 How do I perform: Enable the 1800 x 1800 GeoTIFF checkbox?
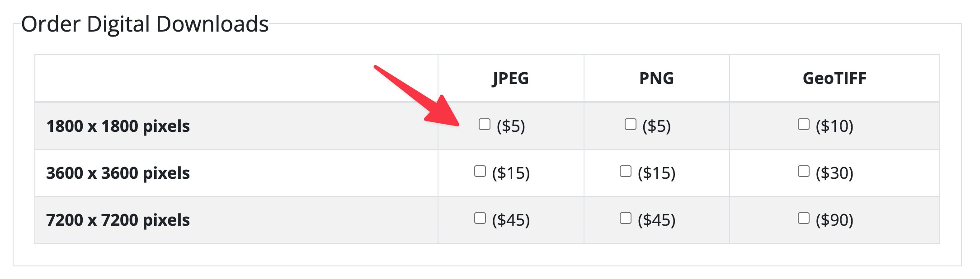pos(803,124)
